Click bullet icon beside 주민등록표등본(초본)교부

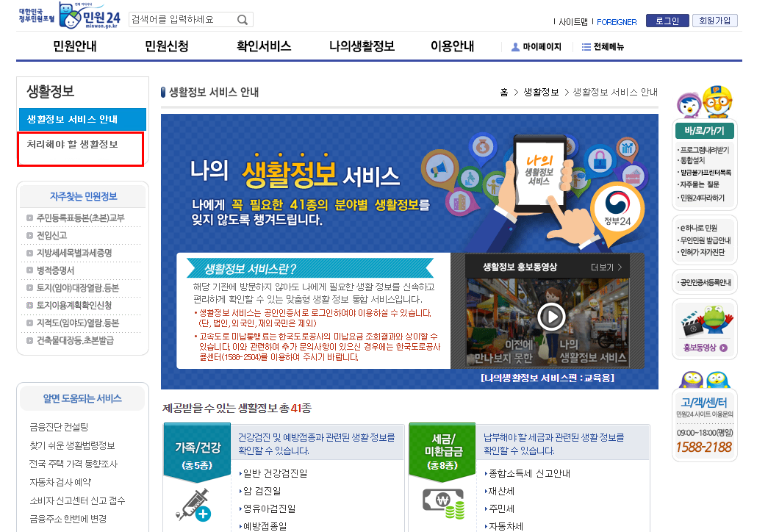pyautogui.click(x=29, y=218)
